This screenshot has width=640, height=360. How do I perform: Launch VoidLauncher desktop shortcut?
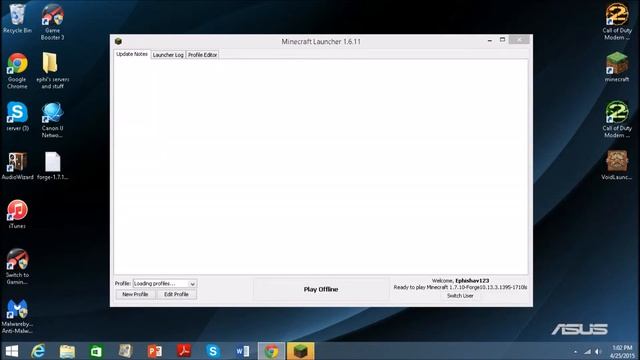(x=617, y=165)
